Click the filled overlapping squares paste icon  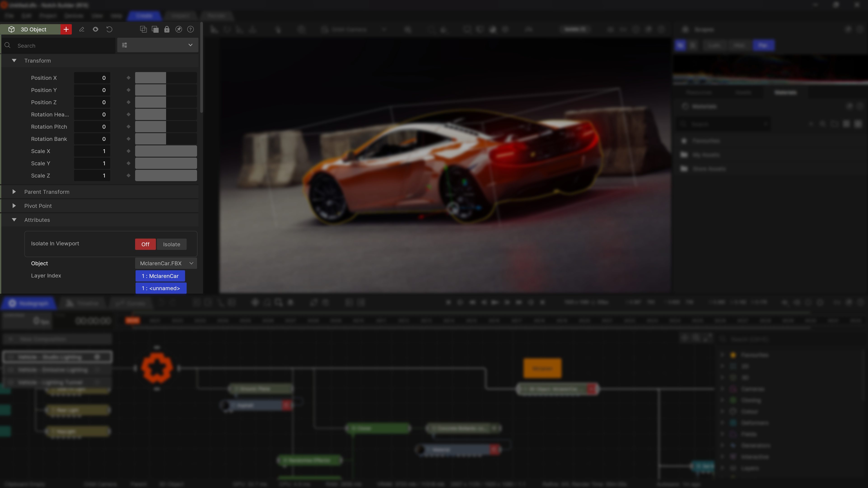coord(155,29)
